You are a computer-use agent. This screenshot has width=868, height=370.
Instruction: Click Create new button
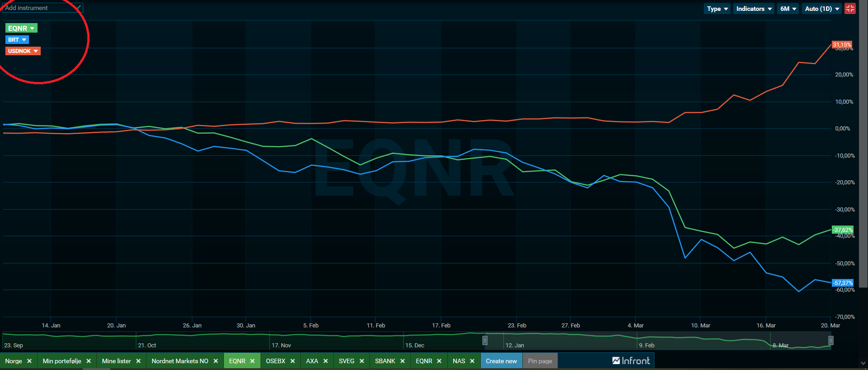pos(501,361)
